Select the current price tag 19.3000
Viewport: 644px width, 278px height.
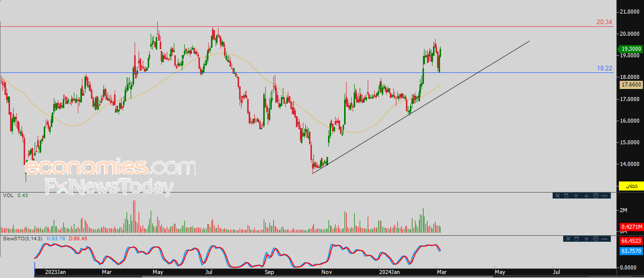point(631,49)
